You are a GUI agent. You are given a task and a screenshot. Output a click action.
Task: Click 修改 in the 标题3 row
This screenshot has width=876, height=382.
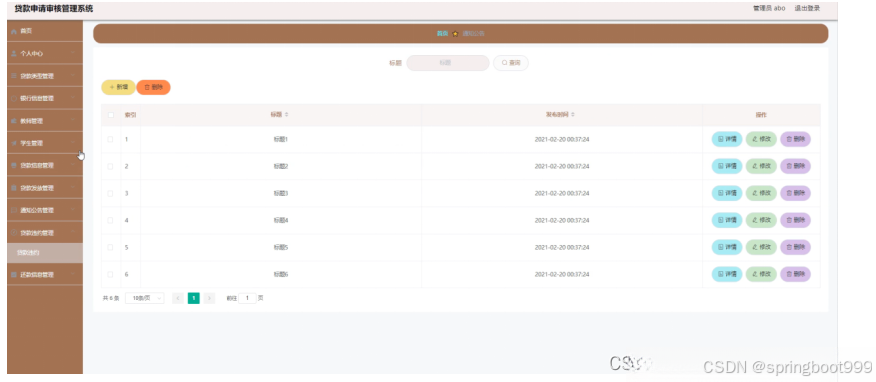pos(761,193)
